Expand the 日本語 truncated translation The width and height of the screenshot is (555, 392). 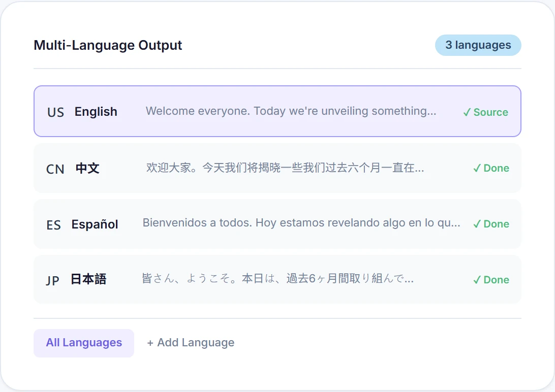click(277, 279)
